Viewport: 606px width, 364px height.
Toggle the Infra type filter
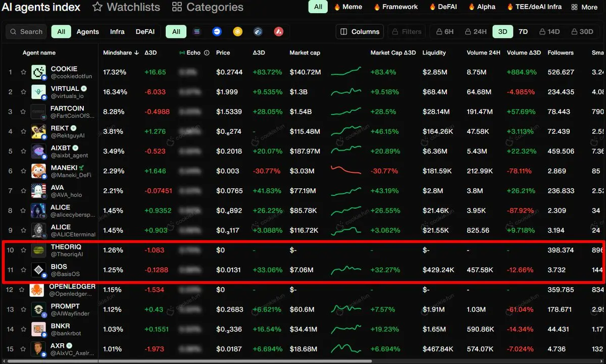click(x=117, y=32)
